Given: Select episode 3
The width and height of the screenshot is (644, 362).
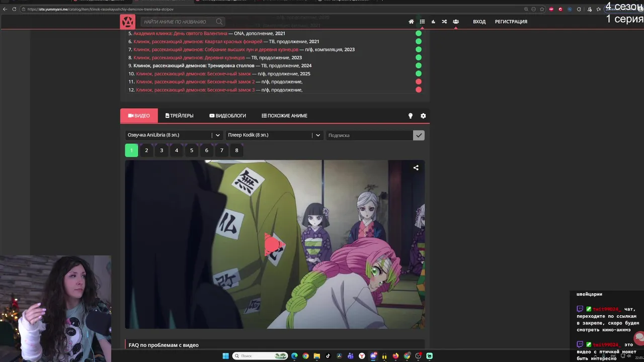Looking at the screenshot, I should click(162, 150).
